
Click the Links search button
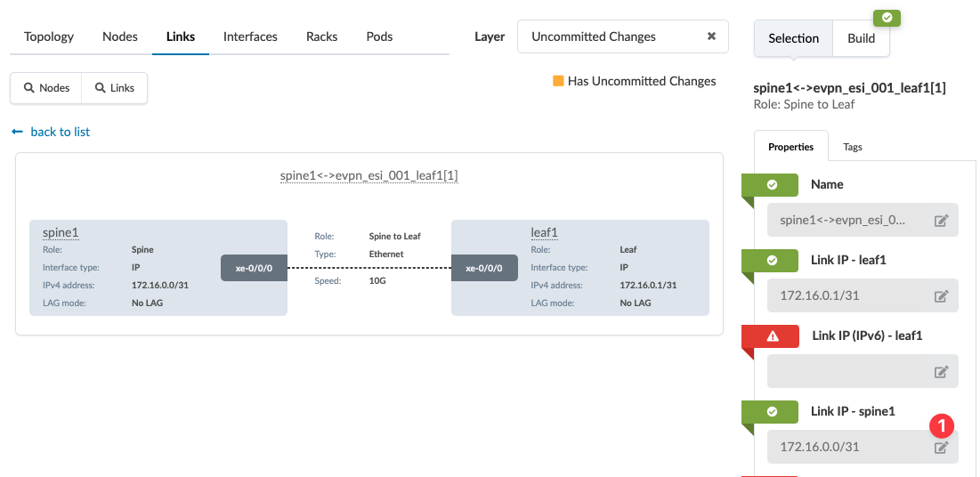click(x=114, y=88)
